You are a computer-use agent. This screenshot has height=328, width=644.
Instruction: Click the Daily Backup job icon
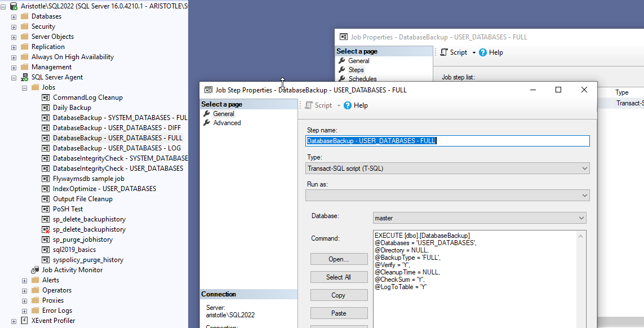point(46,107)
